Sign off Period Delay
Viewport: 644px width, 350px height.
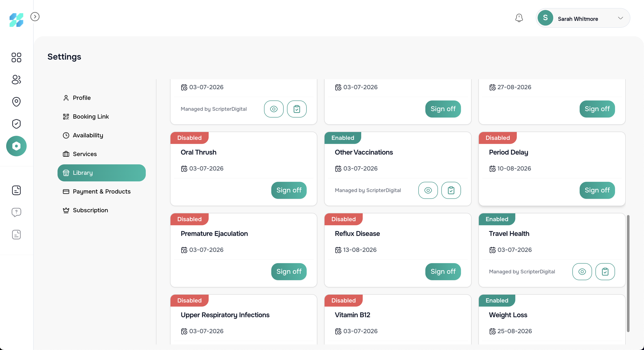point(597,190)
